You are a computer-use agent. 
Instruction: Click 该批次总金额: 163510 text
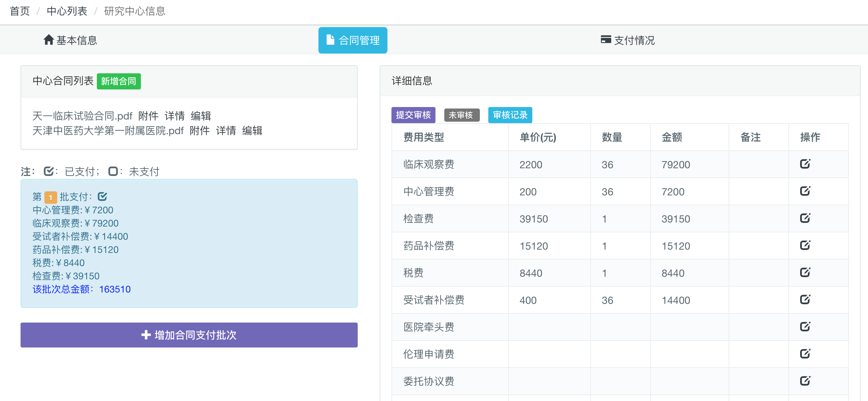tap(81, 289)
